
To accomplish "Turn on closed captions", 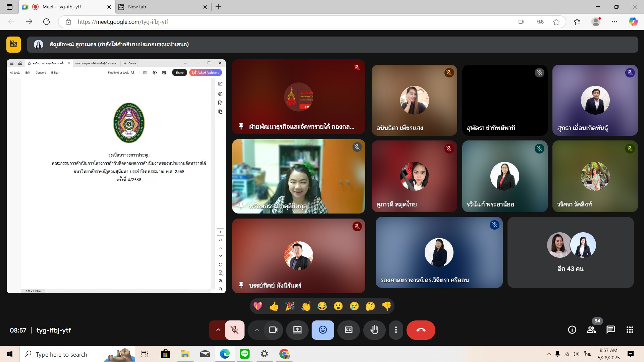I will 348,330.
